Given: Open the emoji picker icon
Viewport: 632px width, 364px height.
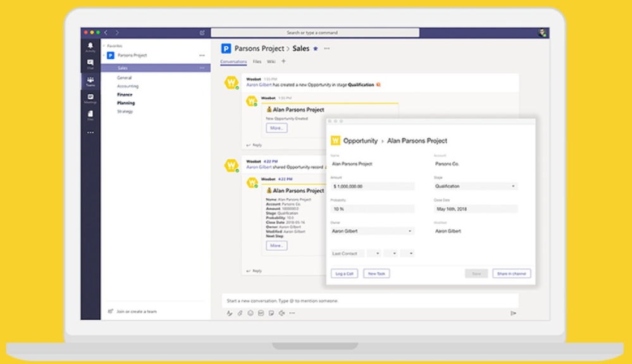Looking at the screenshot, I should (x=251, y=313).
